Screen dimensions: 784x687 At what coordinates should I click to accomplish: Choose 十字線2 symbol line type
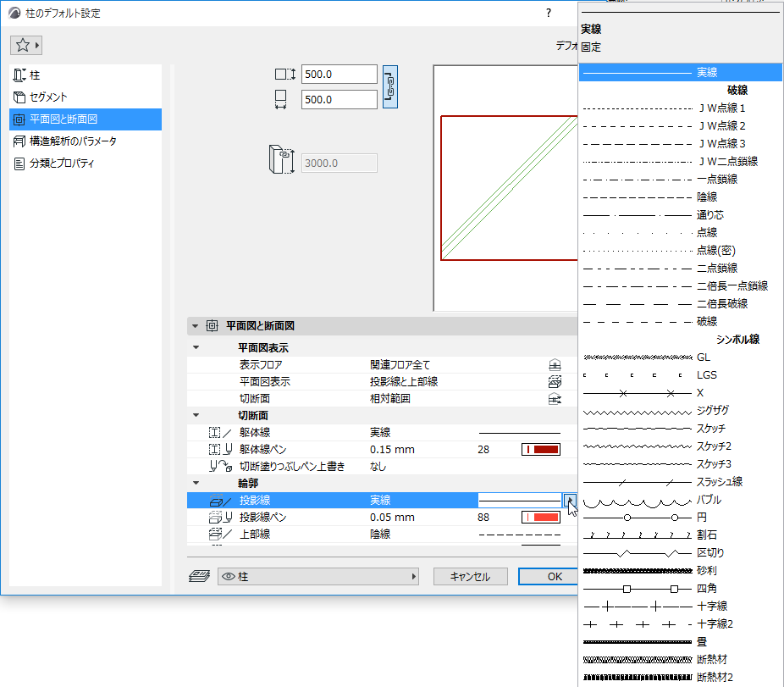point(680,624)
